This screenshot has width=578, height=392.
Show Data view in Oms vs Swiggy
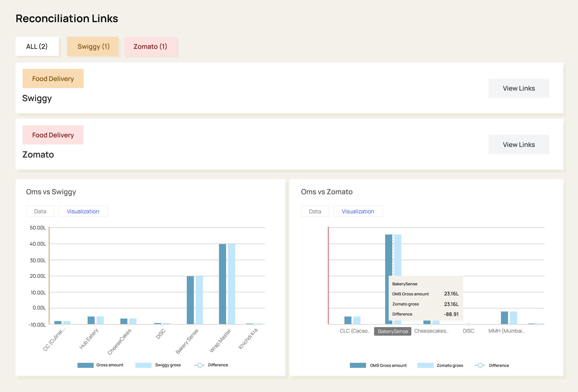(x=40, y=211)
